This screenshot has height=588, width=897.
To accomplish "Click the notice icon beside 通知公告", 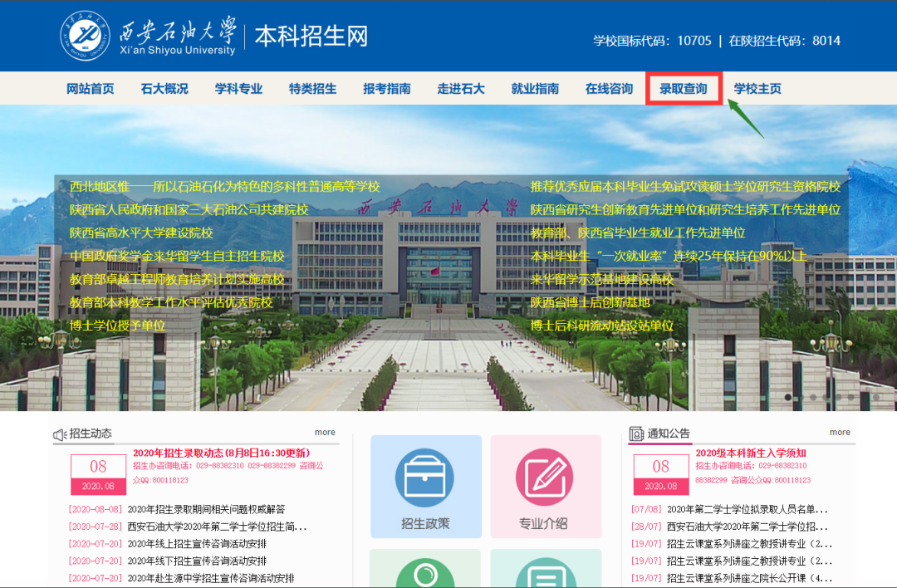I will point(636,434).
